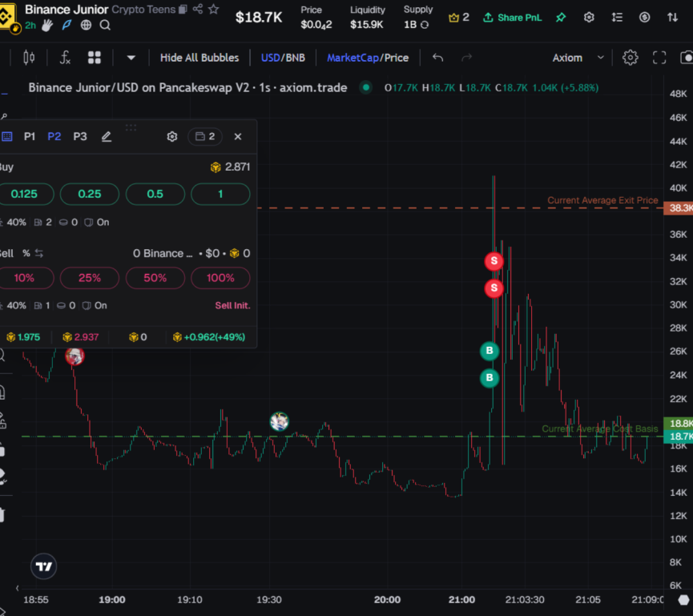The image size is (693, 616).
Task: Close the instant trade panel
Action: pos(238,136)
